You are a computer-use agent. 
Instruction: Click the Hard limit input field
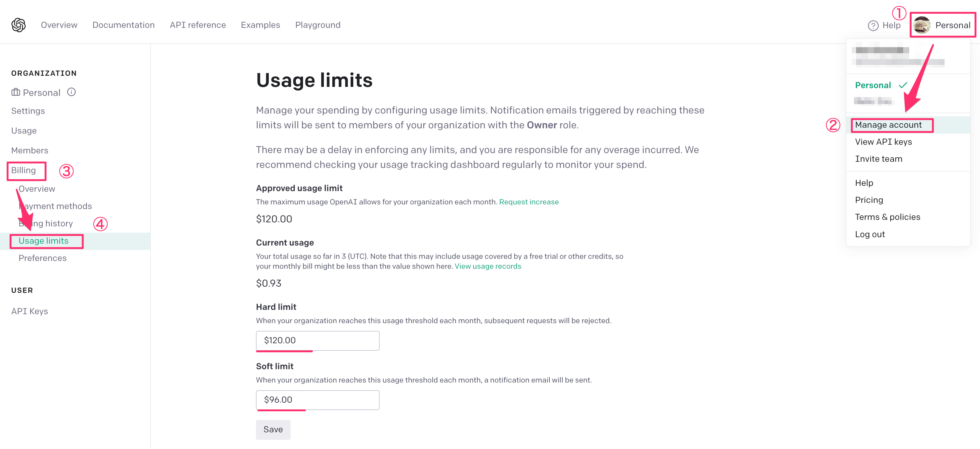click(x=317, y=340)
